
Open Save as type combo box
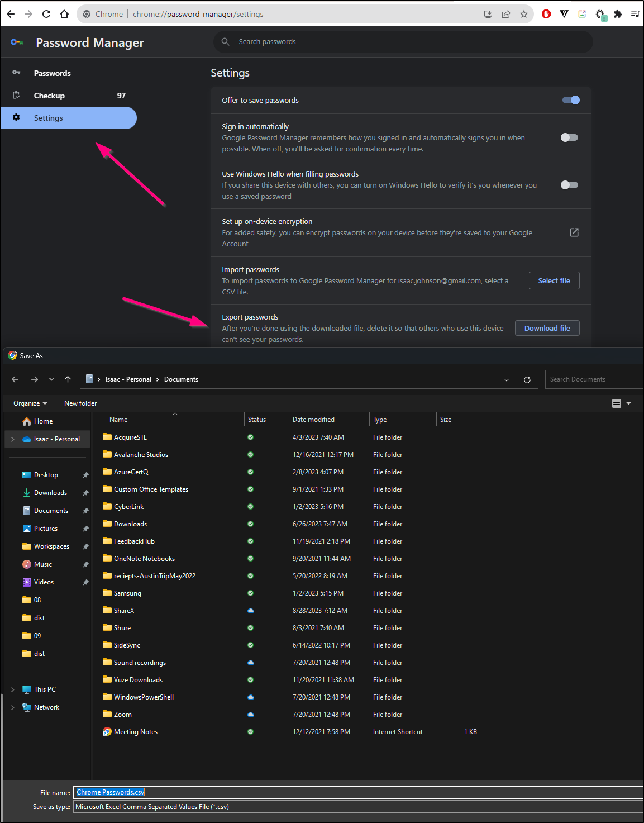(358, 807)
